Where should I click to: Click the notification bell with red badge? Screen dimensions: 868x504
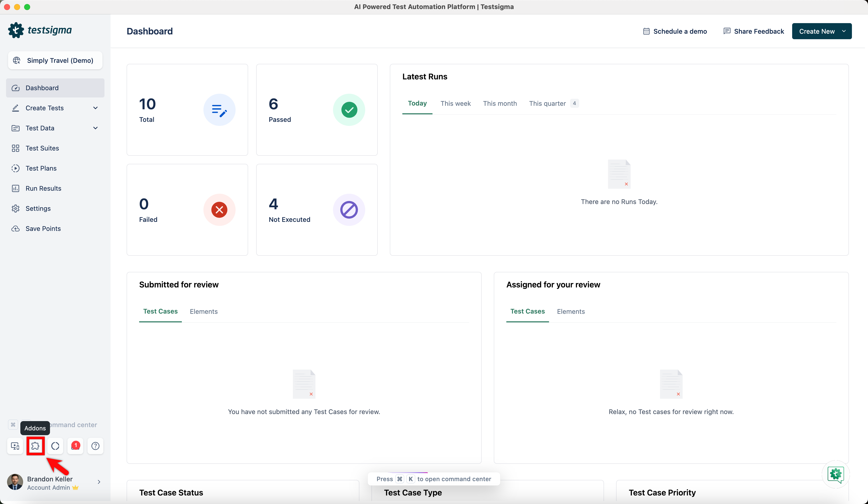tap(75, 446)
